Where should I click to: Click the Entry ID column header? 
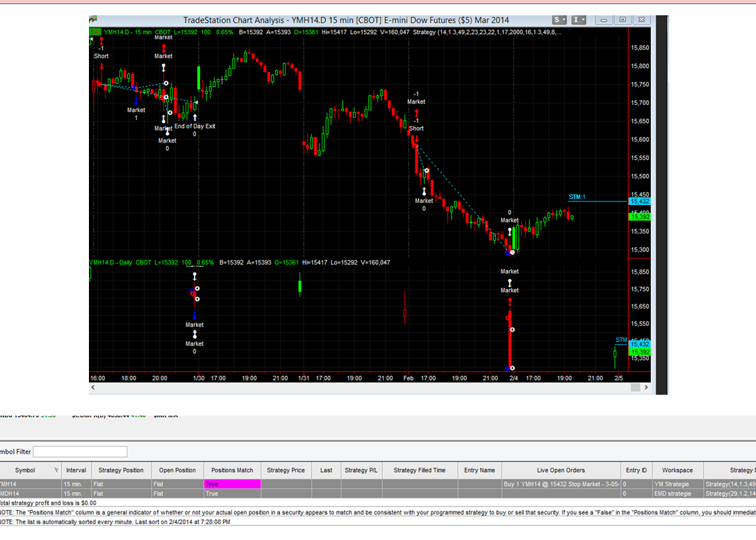(636, 471)
